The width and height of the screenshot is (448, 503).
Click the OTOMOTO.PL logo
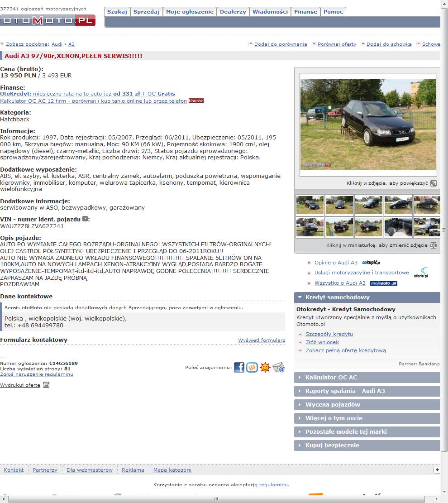point(48,20)
